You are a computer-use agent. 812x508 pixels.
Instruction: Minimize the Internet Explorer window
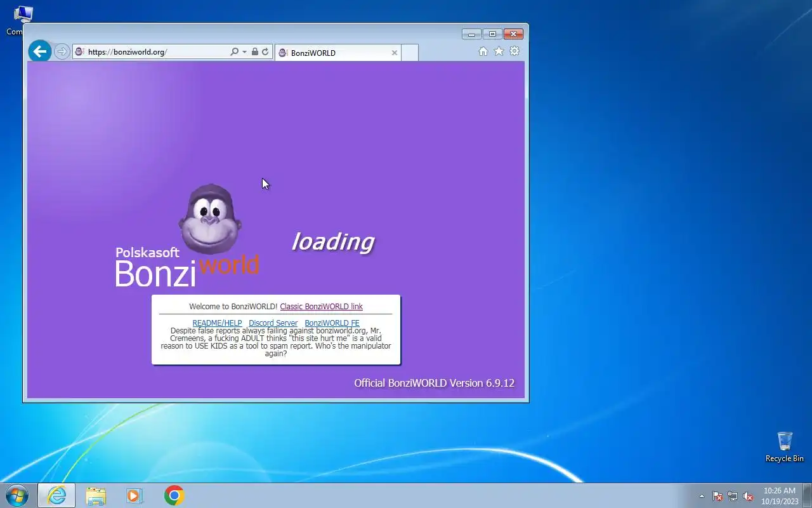click(x=471, y=34)
